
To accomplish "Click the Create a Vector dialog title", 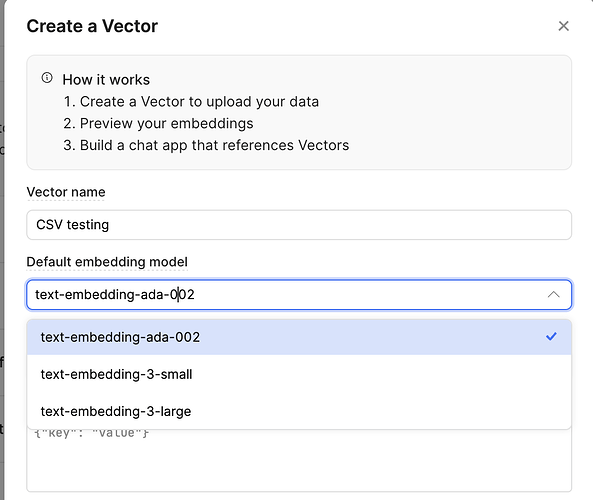I will pos(92,26).
